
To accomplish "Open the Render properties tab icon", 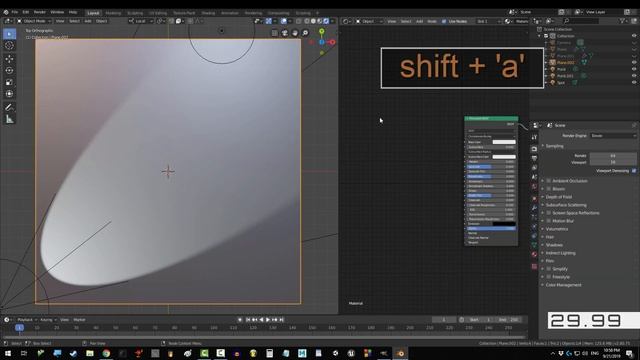I will [x=534, y=149].
